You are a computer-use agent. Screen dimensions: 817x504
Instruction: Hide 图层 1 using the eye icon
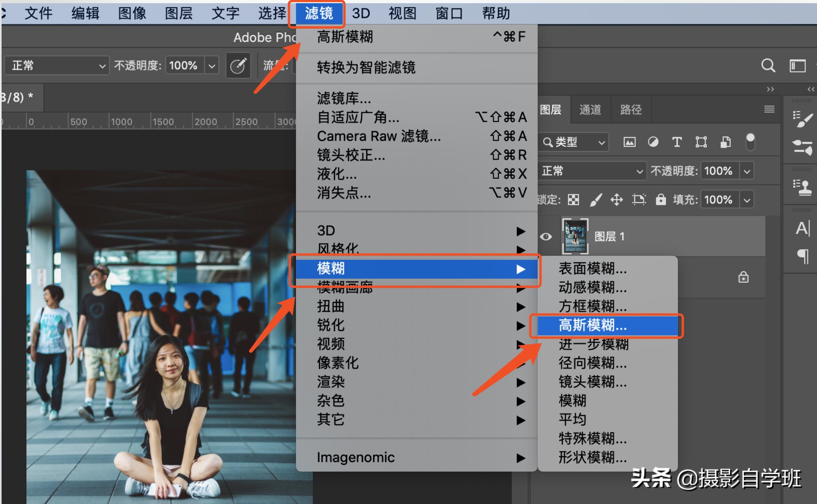pos(545,236)
